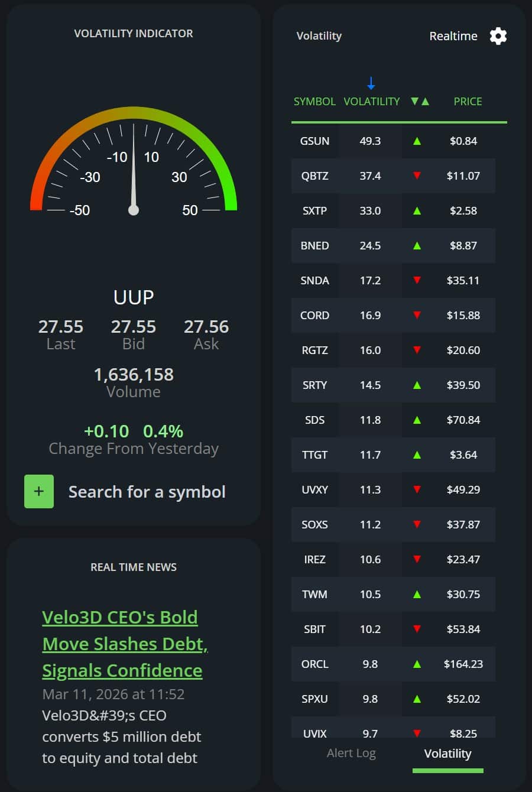Viewport: 532px width, 792px height.
Task: Click the green triangle next to SRTY
Action: [417, 385]
